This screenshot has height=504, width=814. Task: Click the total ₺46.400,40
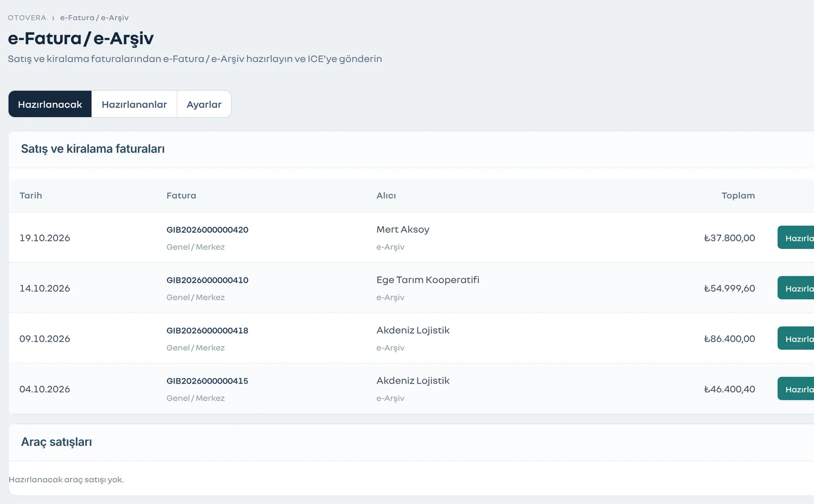point(729,389)
